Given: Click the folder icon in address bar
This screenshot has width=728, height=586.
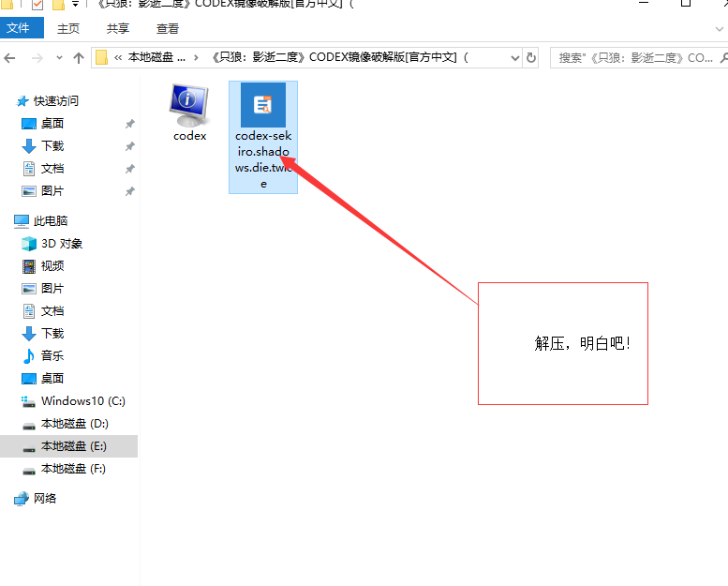Looking at the screenshot, I should [102, 57].
